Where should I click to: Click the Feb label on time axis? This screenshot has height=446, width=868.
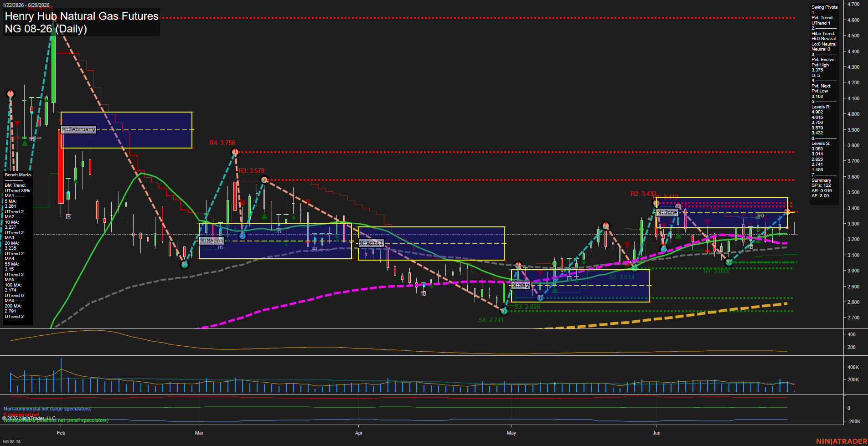click(61, 433)
